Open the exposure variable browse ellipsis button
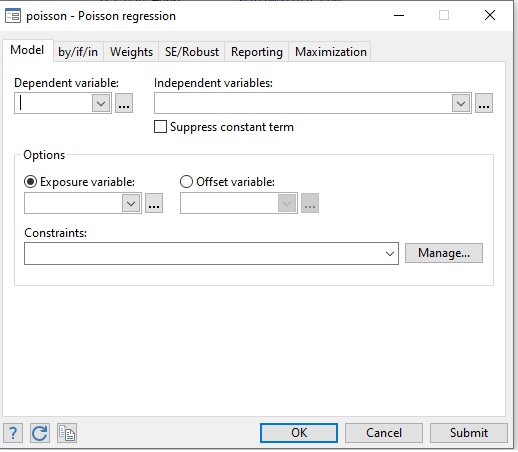The height and width of the screenshot is (452, 518). tap(154, 203)
